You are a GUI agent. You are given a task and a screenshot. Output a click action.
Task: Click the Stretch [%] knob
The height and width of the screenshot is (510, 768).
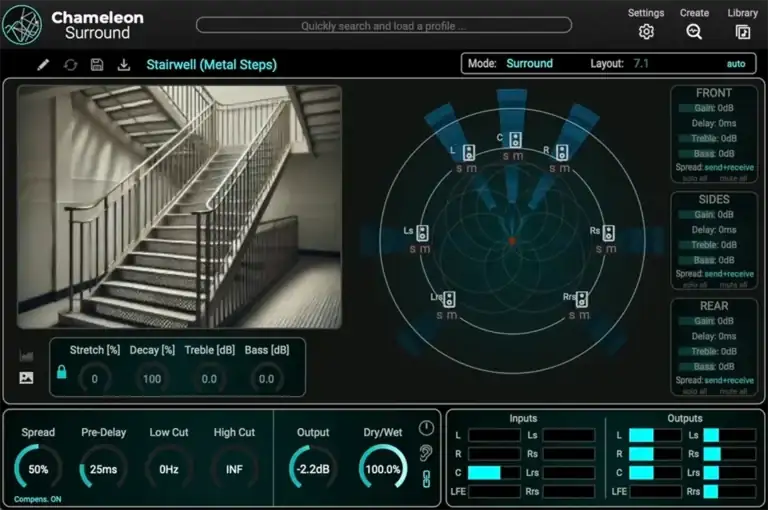tap(95, 379)
